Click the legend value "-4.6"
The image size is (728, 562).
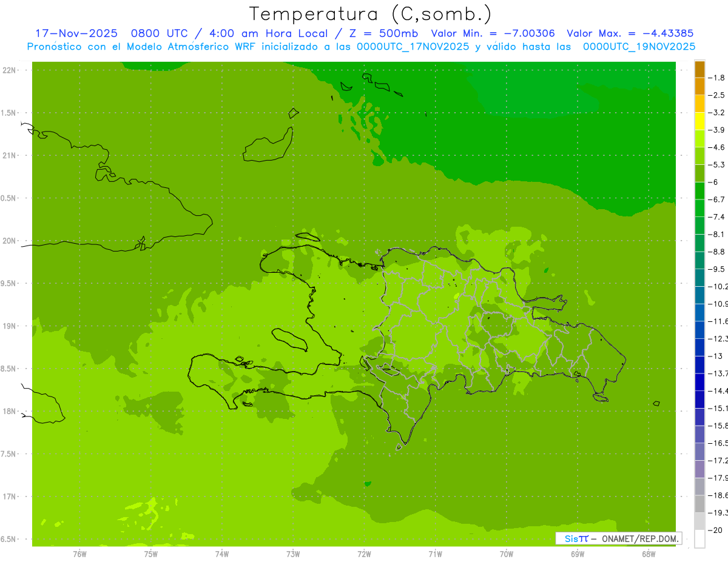(718, 147)
